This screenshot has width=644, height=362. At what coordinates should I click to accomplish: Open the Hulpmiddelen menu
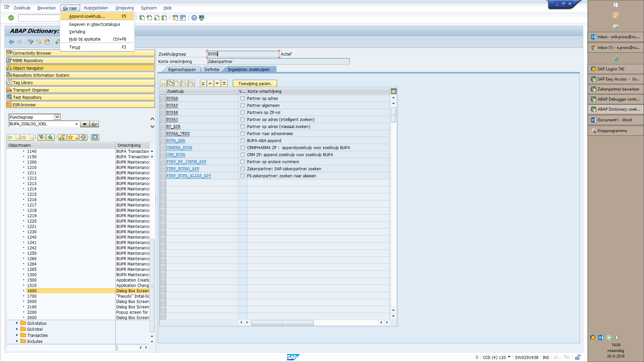(96, 8)
